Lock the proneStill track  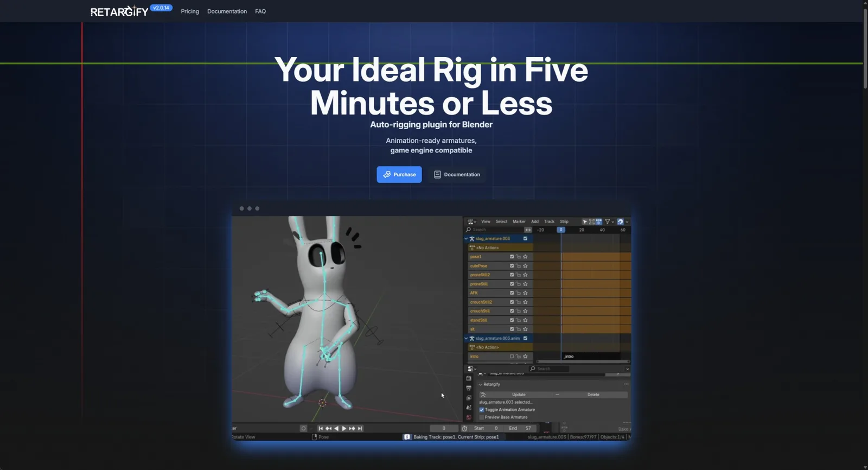tap(518, 284)
